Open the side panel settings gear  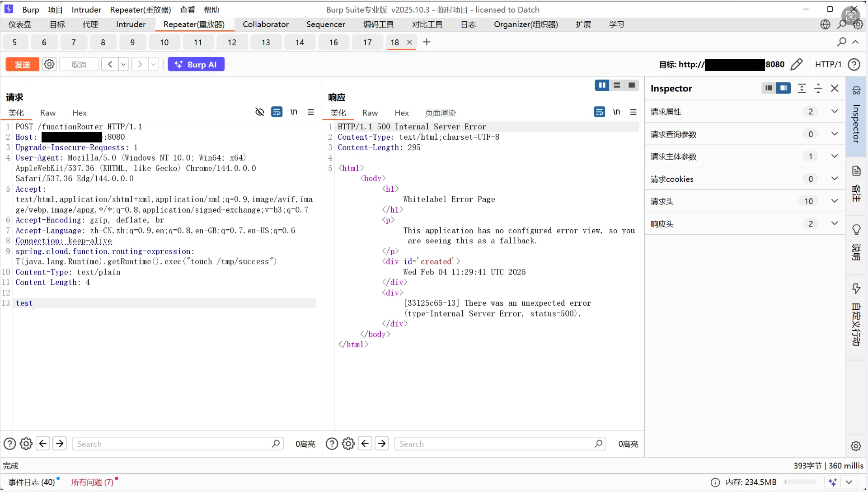click(x=856, y=446)
